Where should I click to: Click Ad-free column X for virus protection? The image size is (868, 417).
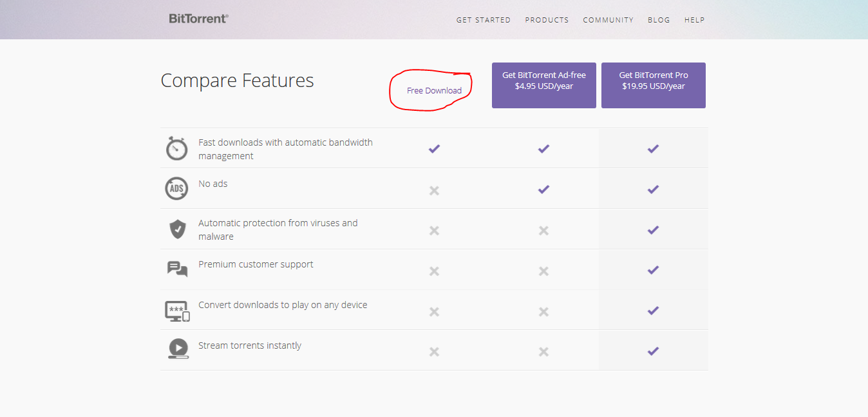(543, 231)
